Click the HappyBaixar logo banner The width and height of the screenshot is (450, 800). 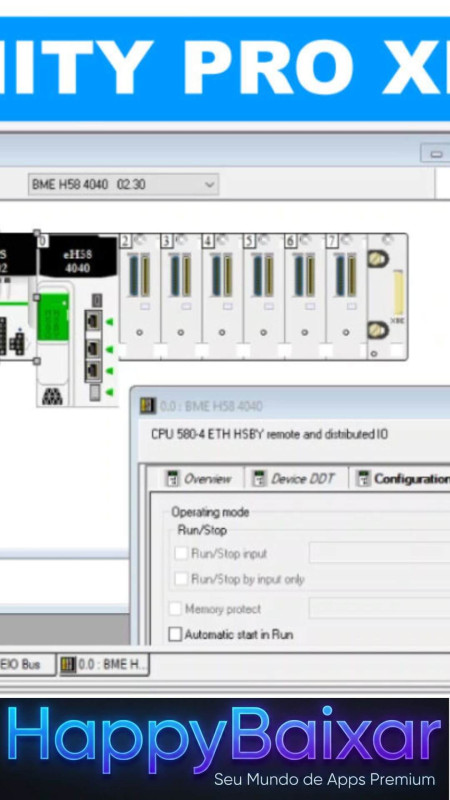click(224, 747)
